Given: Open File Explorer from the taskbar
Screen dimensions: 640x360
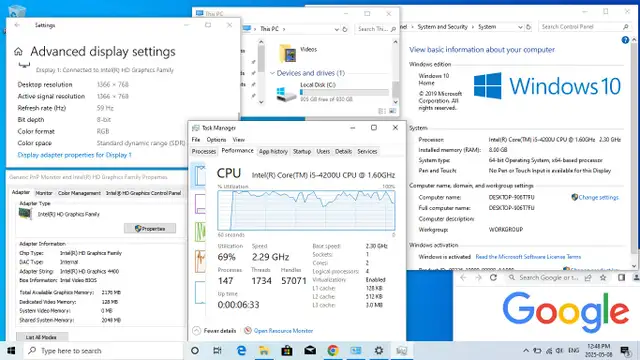Looking at the screenshot, I should (264, 351).
